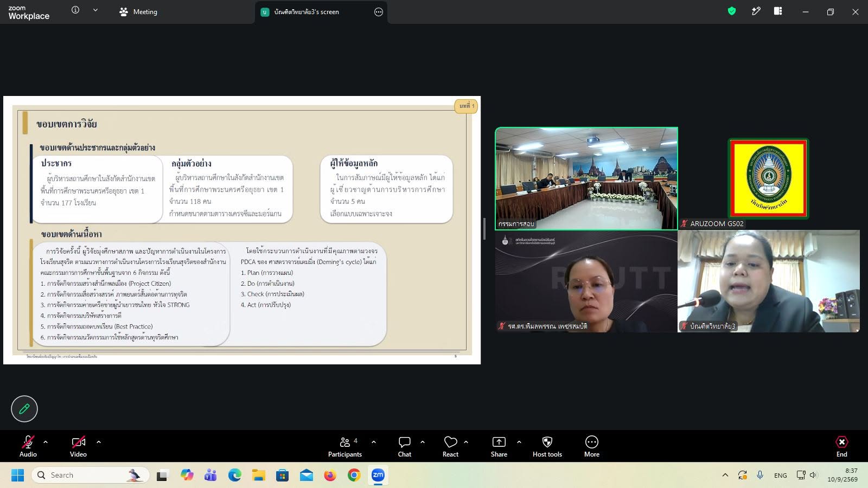This screenshot has width=868, height=488.
Task: Switch to the Meeting tab
Action: point(138,12)
